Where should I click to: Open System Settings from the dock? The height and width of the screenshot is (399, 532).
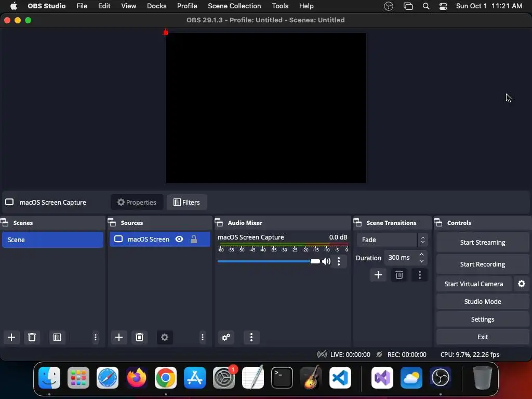tap(224, 378)
